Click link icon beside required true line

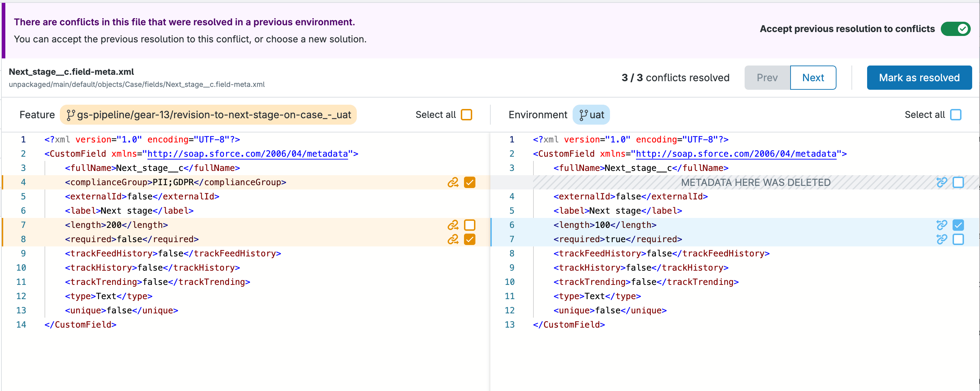click(x=941, y=239)
